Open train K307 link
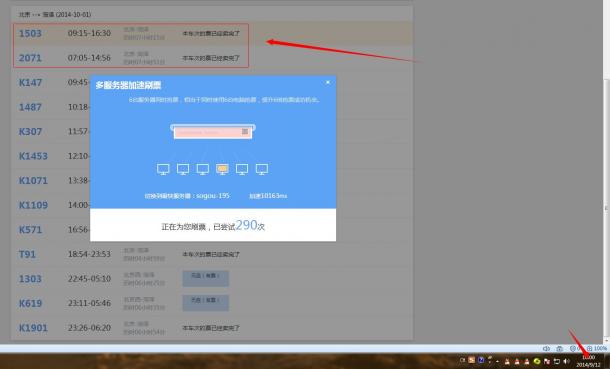Image resolution: width=610 pixels, height=369 pixels. 30,131
